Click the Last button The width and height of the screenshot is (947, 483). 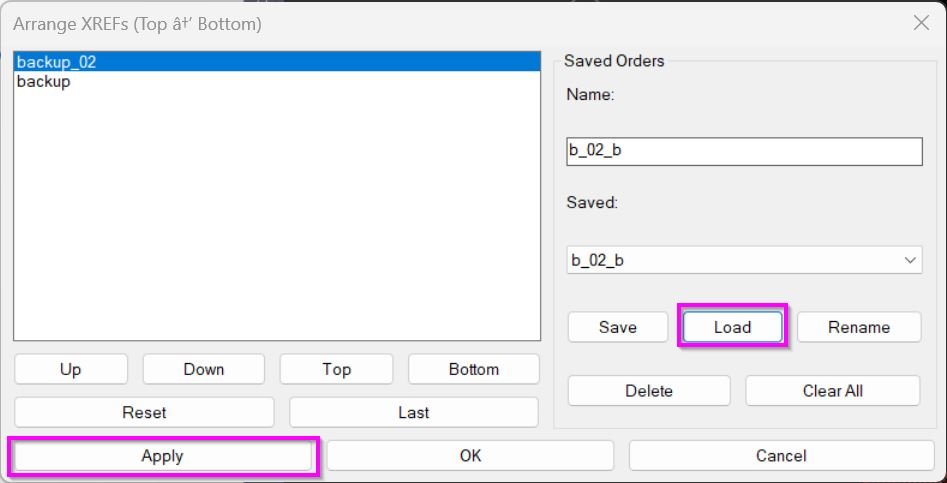(413, 412)
